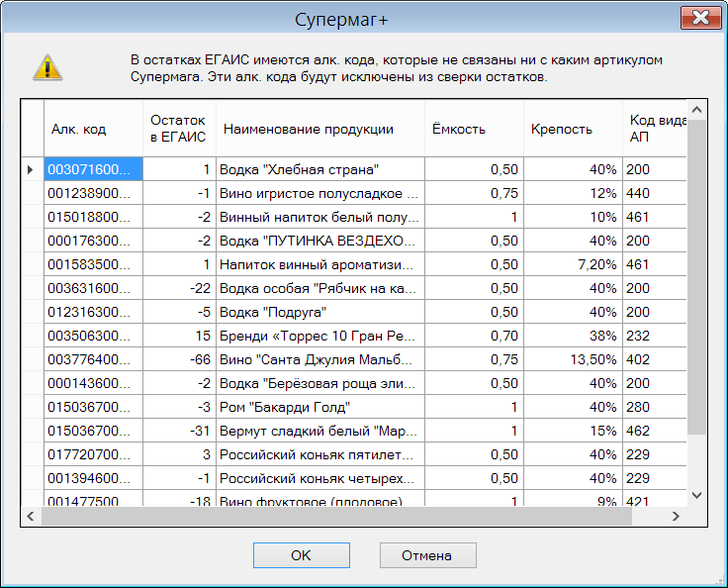The height and width of the screenshot is (588, 728).
Task: Close the Супермаг+ dialog window
Action: [700, 19]
